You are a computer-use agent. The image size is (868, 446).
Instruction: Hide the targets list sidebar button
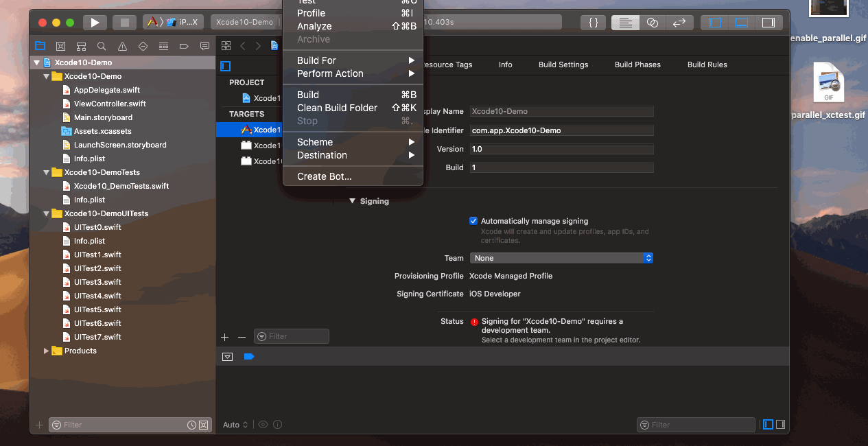225,67
